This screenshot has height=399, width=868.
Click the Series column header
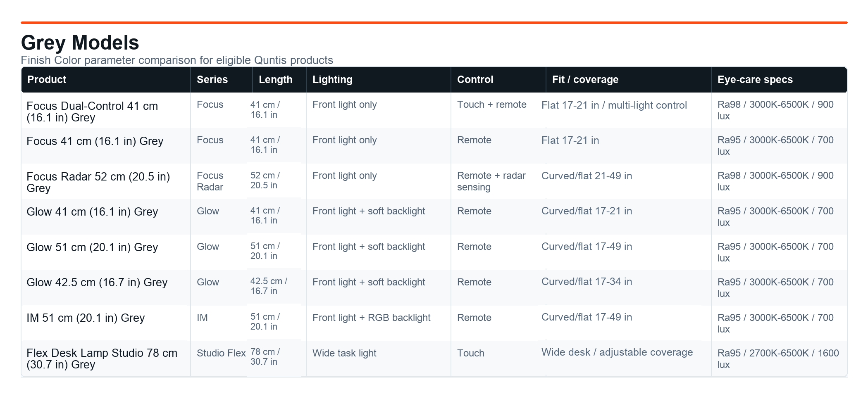tap(222, 80)
